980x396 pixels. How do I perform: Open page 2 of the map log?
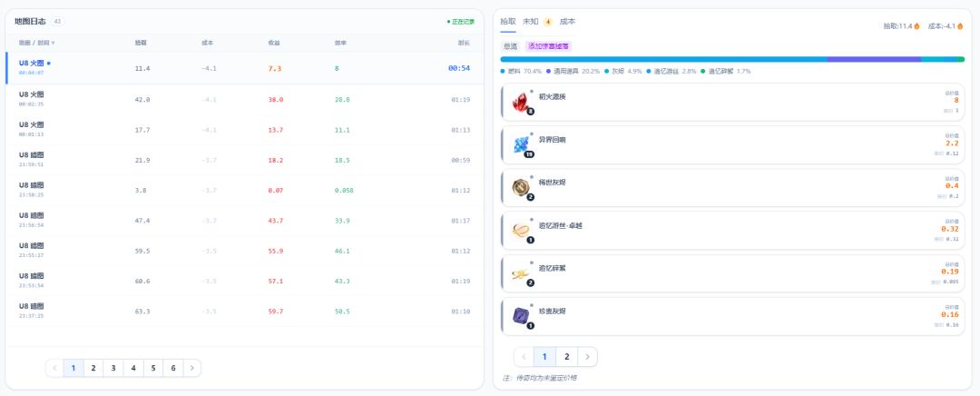[x=93, y=369]
